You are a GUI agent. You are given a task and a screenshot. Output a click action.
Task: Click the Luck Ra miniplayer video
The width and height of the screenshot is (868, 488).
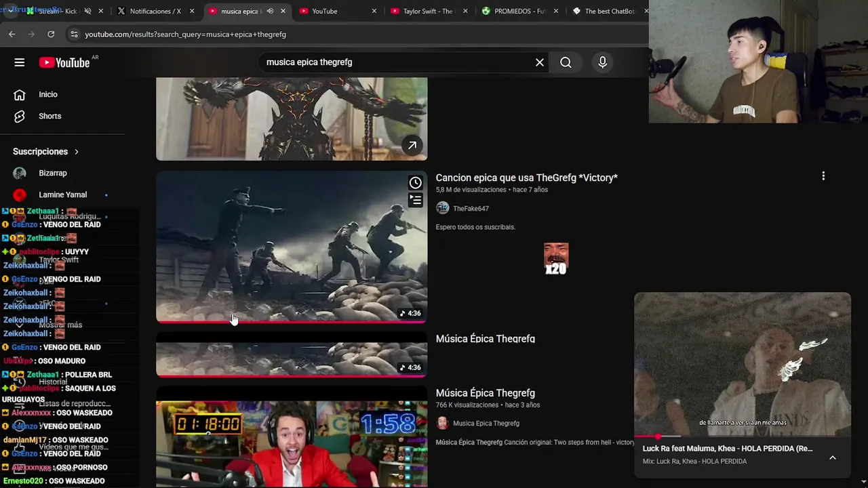coord(742,364)
